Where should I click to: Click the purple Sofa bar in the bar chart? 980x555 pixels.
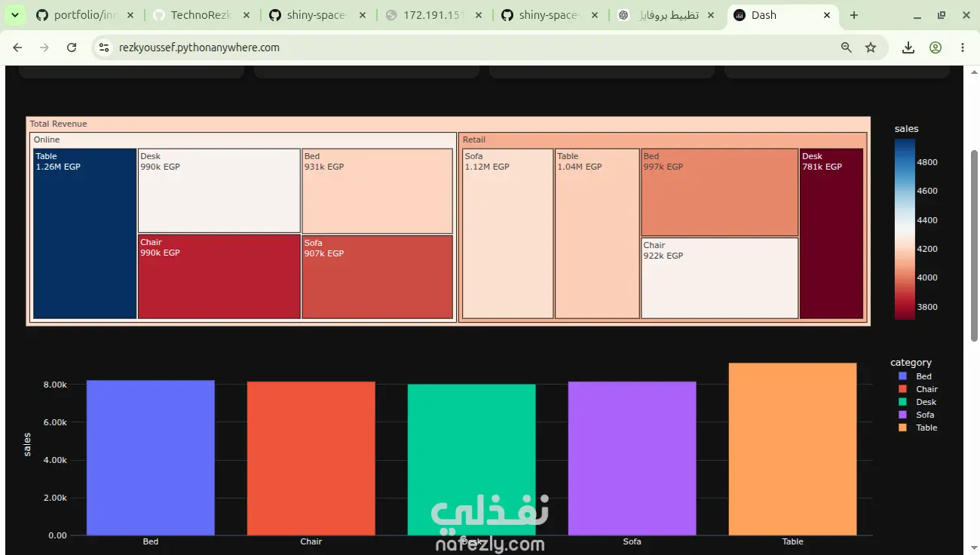click(632, 458)
